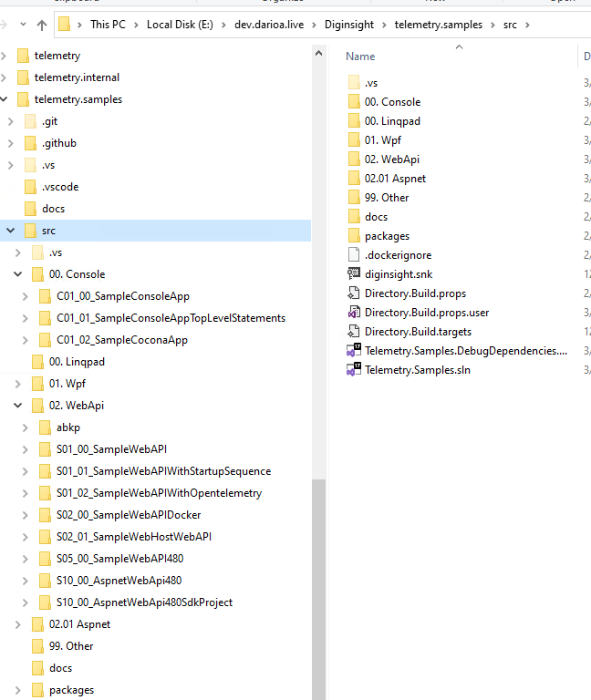Click Local Disk (E:) in address path
The image size is (591, 700).
tap(181, 25)
